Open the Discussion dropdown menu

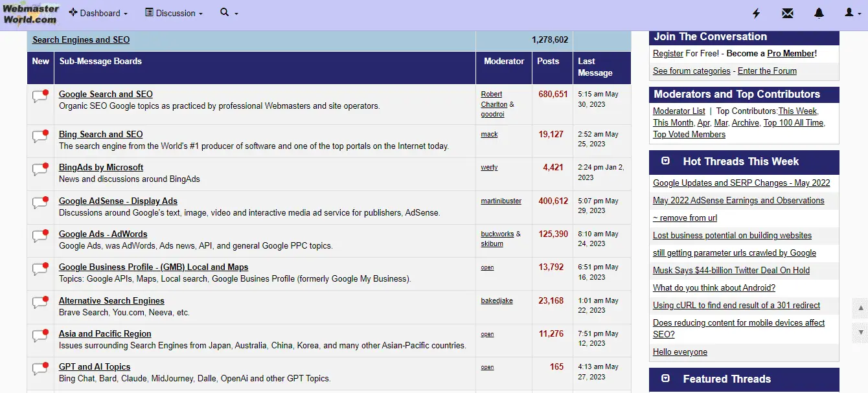[x=174, y=13]
